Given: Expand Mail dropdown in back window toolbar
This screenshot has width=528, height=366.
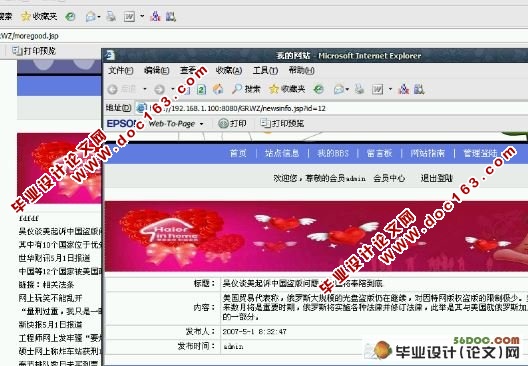Looking at the screenshot, I should [99, 16].
